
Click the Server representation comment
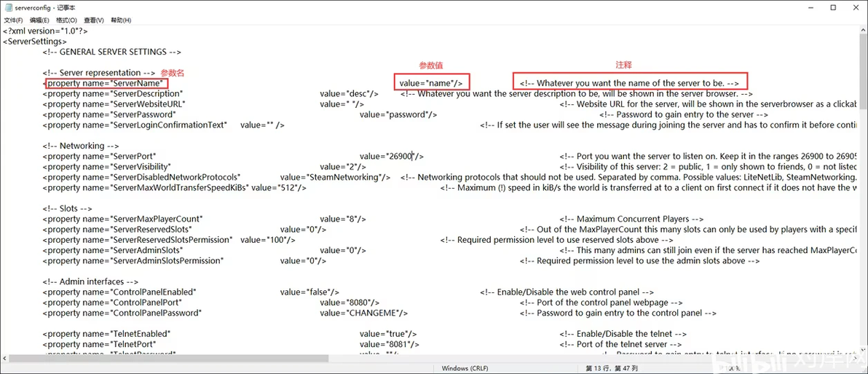click(99, 73)
